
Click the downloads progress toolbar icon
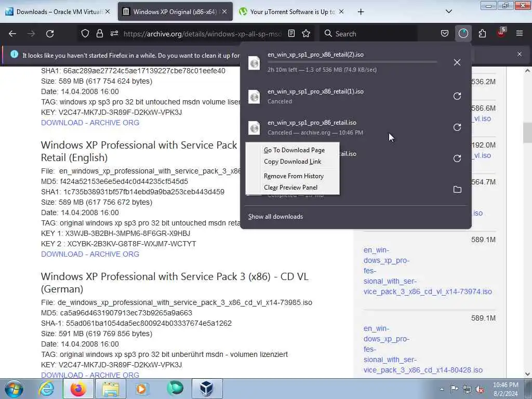click(463, 34)
